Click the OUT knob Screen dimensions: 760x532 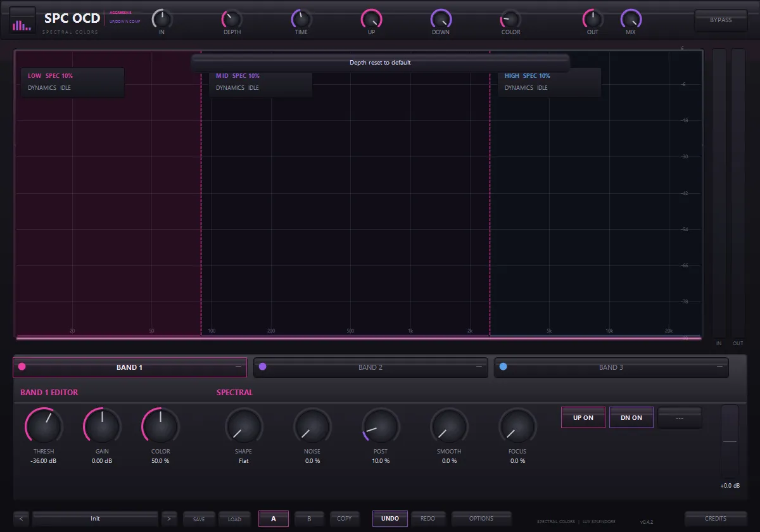(x=593, y=19)
